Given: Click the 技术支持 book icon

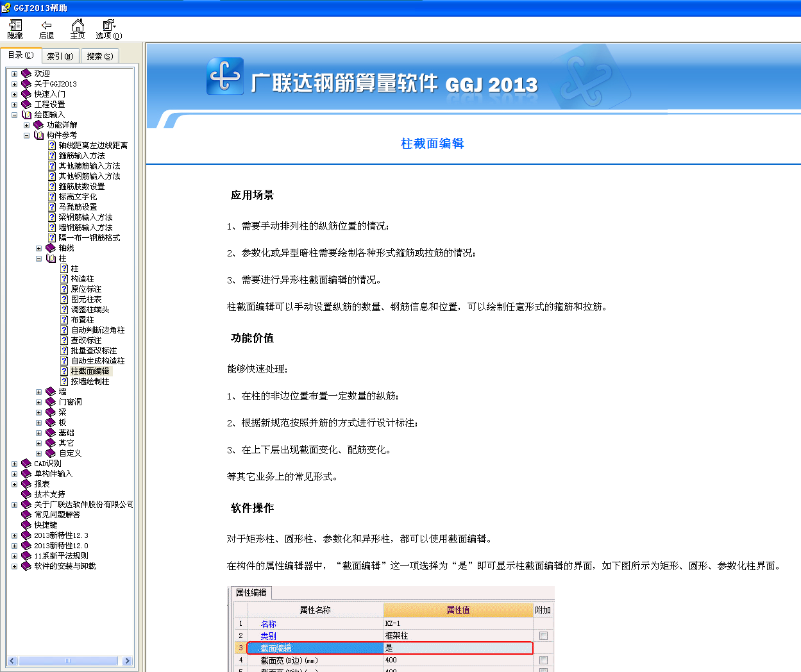Looking at the screenshot, I should 26,494.
